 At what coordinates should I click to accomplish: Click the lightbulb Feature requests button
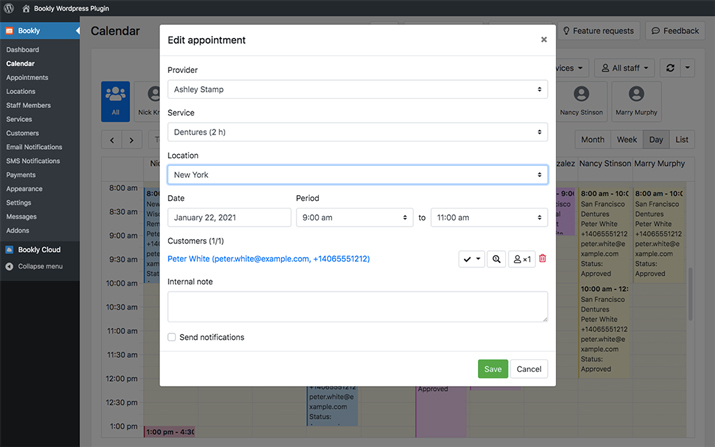tap(599, 31)
